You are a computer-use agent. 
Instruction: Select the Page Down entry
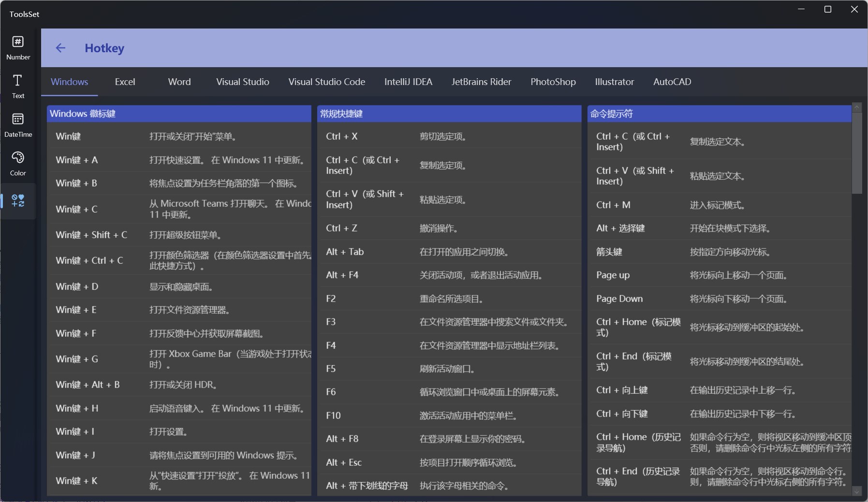tap(721, 299)
